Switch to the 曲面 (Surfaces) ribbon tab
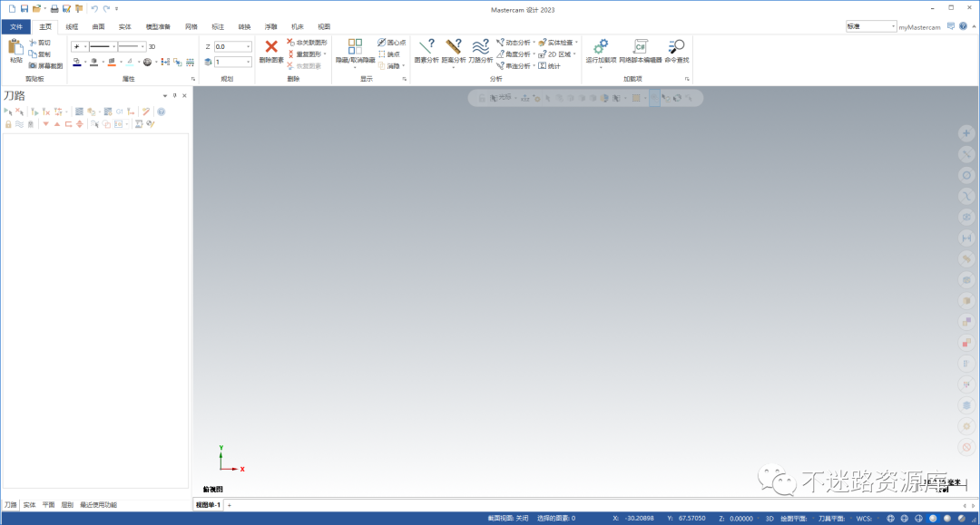Viewport: 980px width, 525px height. (98, 27)
